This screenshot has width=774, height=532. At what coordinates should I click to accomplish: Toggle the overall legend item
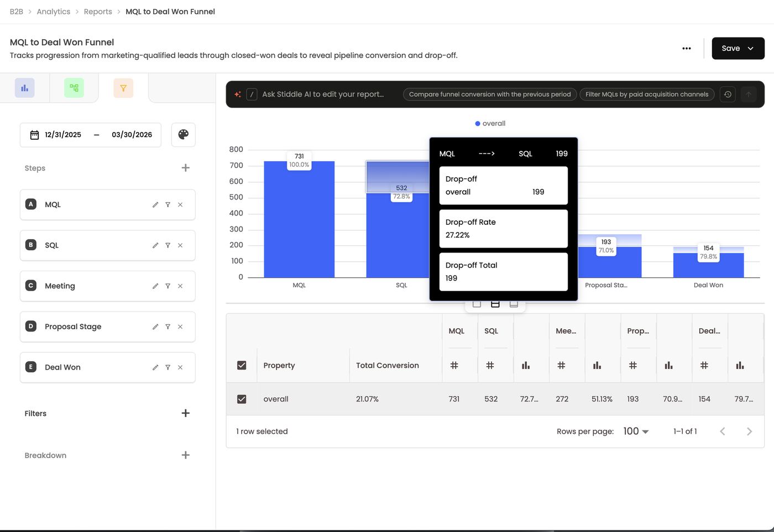pos(490,124)
